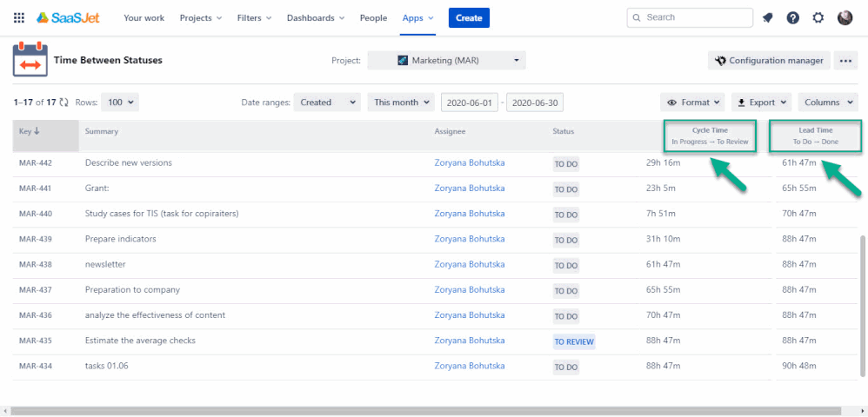Click summary 'Preparation to company'

(x=132, y=290)
